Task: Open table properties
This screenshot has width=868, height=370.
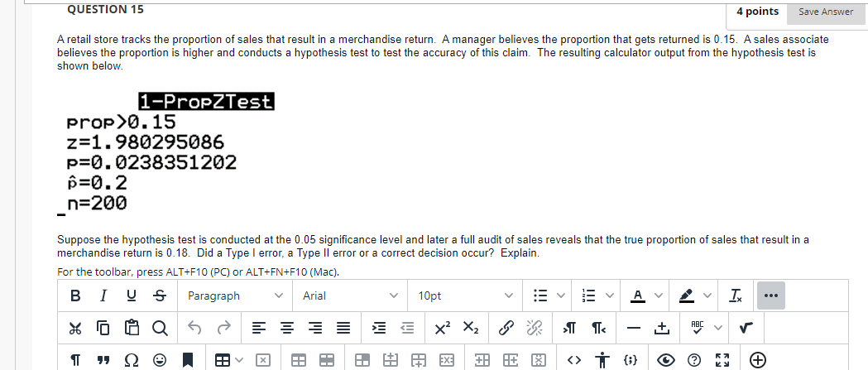Action: [x=299, y=361]
